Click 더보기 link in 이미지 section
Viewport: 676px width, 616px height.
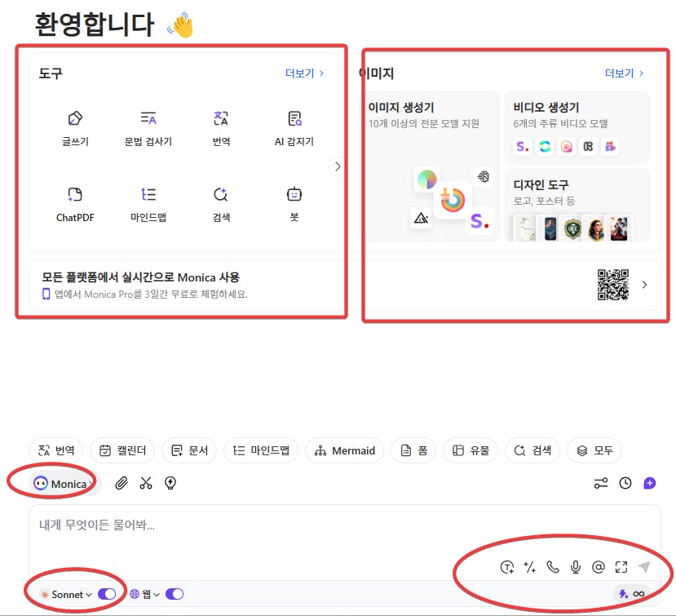(624, 73)
